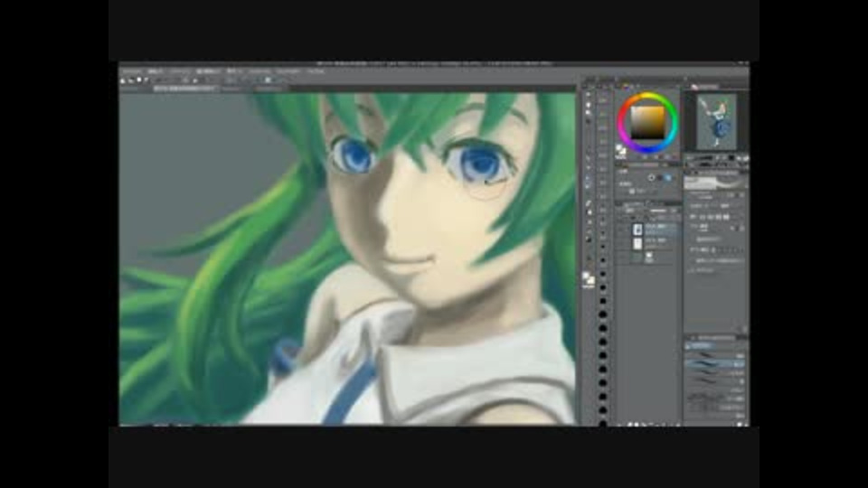Toggle the checkbox in the tool property panel
This screenshot has height=488, width=868.
point(632,192)
